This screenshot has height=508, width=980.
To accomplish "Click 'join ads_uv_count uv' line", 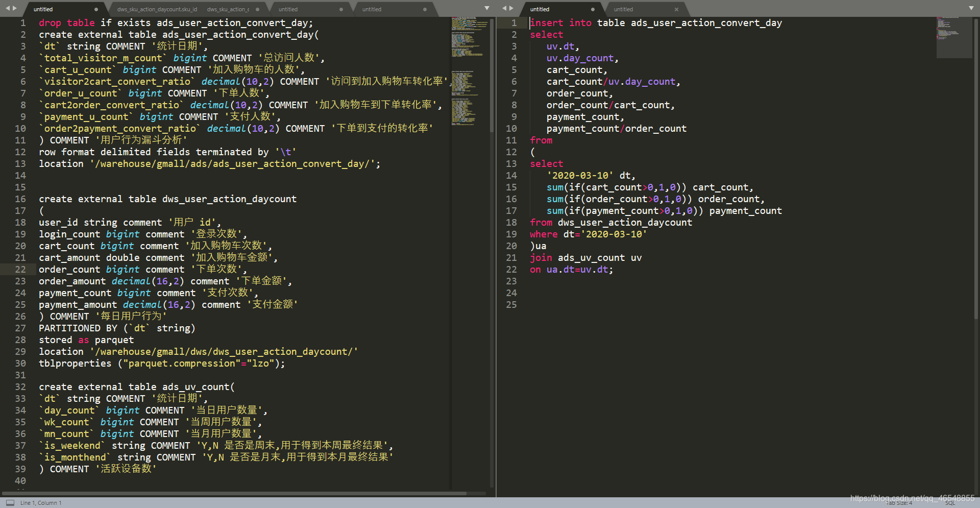I will (x=586, y=257).
